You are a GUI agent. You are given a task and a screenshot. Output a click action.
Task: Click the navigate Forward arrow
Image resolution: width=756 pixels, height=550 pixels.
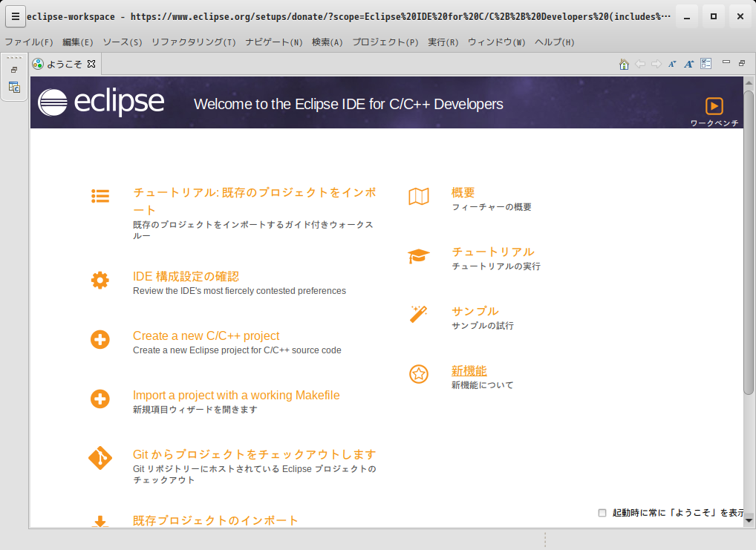click(x=656, y=64)
